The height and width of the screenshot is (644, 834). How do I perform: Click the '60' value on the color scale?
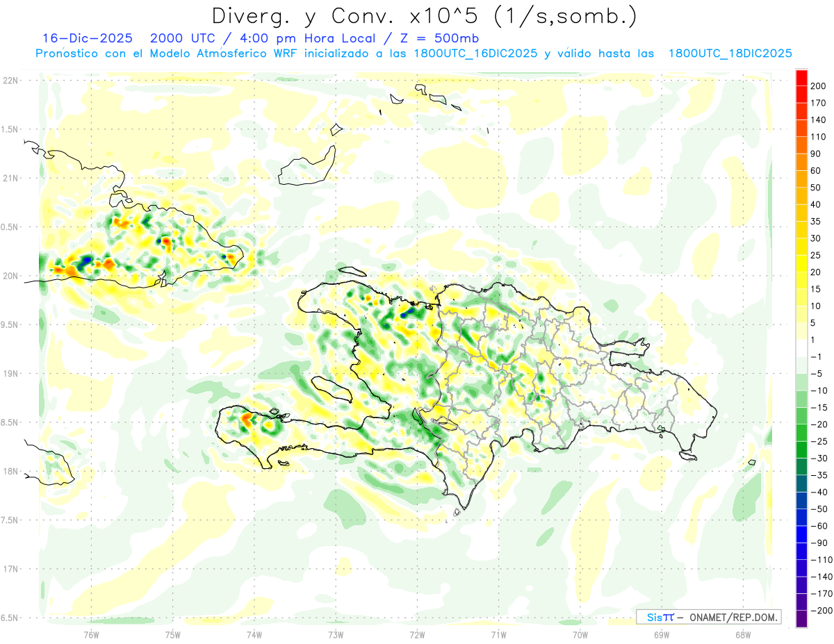coord(816,170)
